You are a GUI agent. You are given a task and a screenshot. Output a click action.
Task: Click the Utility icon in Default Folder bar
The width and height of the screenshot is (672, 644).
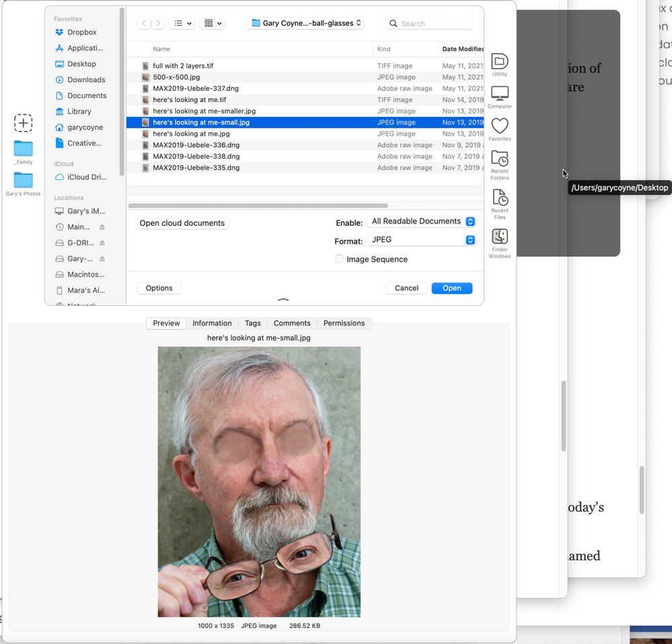(x=500, y=65)
